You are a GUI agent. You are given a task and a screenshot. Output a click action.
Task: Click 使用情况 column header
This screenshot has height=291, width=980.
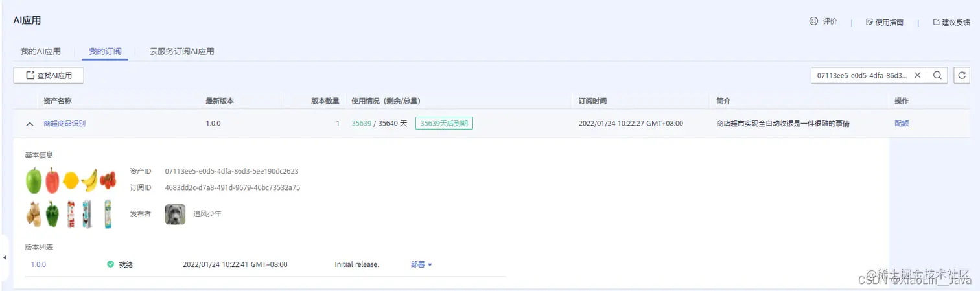point(386,101)
